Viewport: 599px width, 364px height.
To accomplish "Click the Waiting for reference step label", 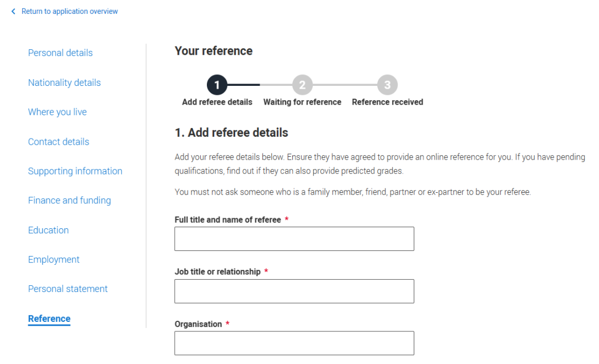I will point(302,102).
